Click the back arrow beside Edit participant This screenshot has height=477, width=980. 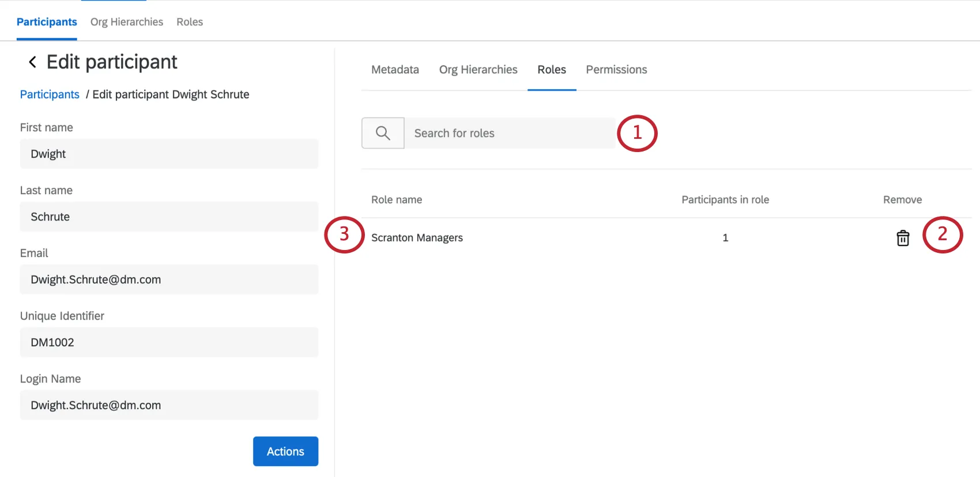[x=32, y=62]
